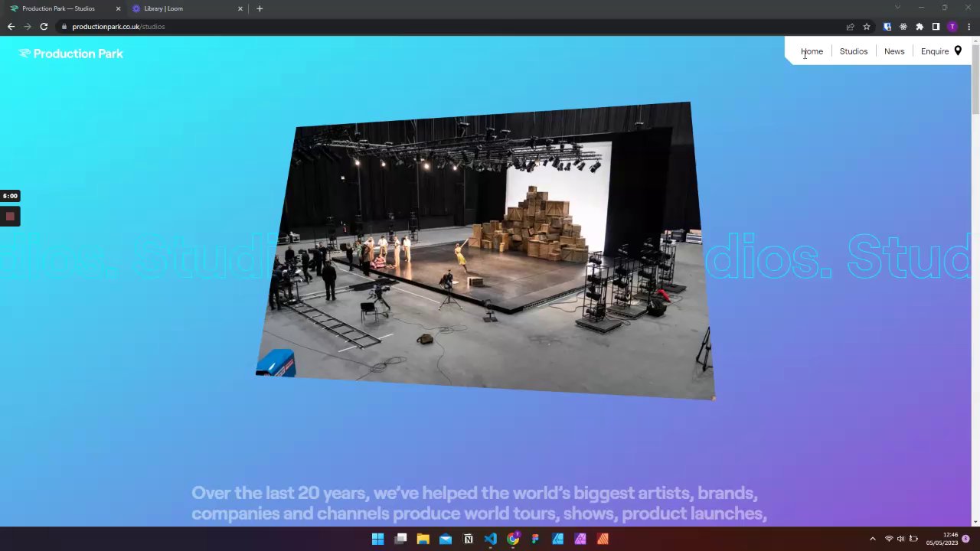Click the location pin icon next to Enquire

pos(958,51)
